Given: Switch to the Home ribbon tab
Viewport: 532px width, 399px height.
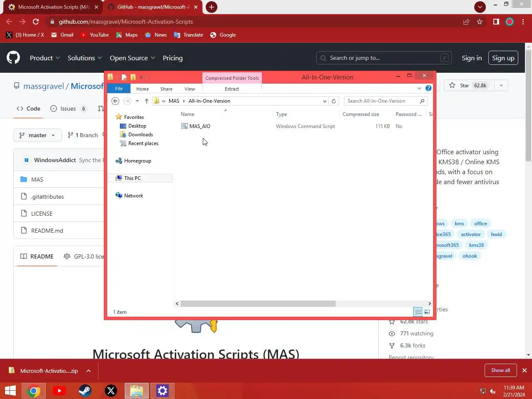Looking at the screenshot, I should click(143, 89).
